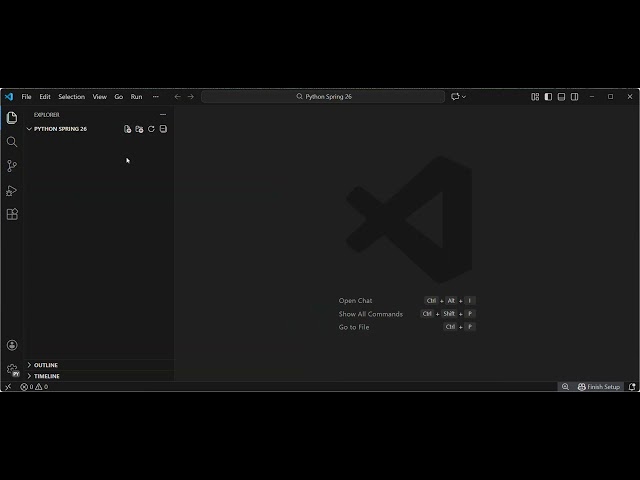Screen dimensions: 640x480
Task: Minimize the VS Code window
Action: pyautogui.click(x=592, y=97)
